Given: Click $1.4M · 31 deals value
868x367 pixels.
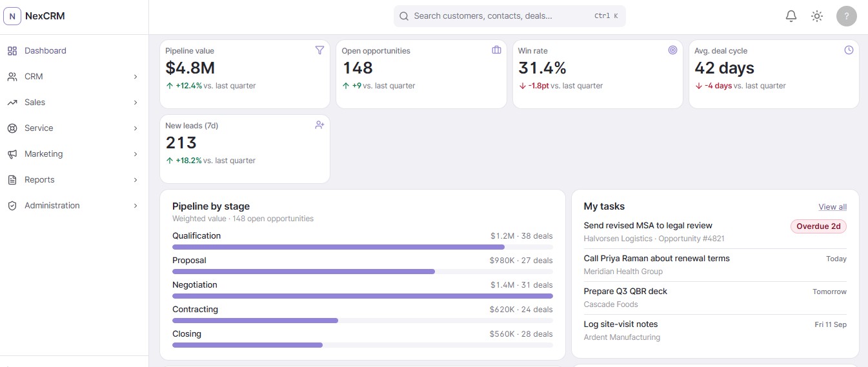Looking at the screenshot, I should point(521,285).
